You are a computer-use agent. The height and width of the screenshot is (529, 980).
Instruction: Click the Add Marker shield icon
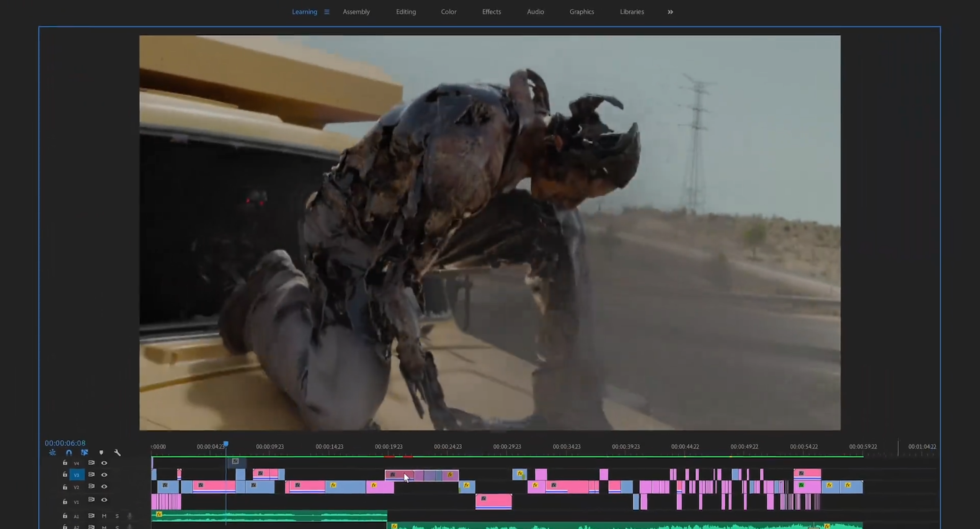[x=101, y=452]
